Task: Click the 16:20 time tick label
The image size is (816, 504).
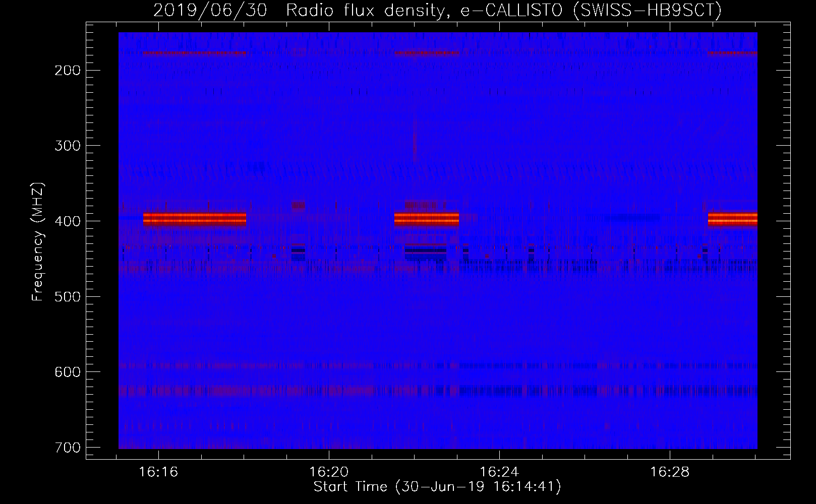Action: (329, 472)
